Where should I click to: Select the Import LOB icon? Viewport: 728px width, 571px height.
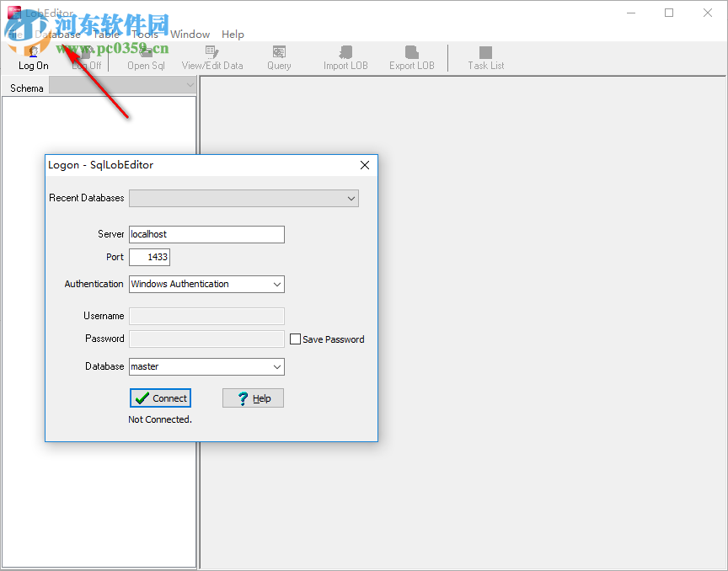pyautogui.click(x=345, y=57)
